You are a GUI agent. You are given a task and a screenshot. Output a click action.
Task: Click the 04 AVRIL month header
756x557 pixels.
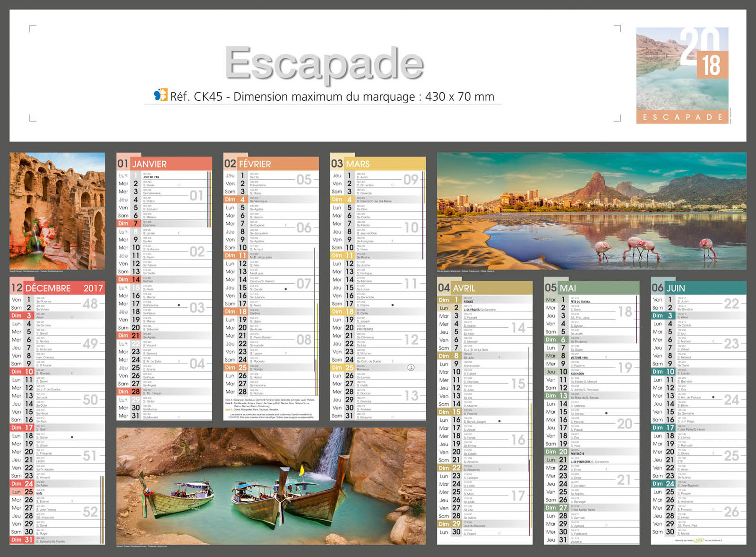tap(485, 287)
